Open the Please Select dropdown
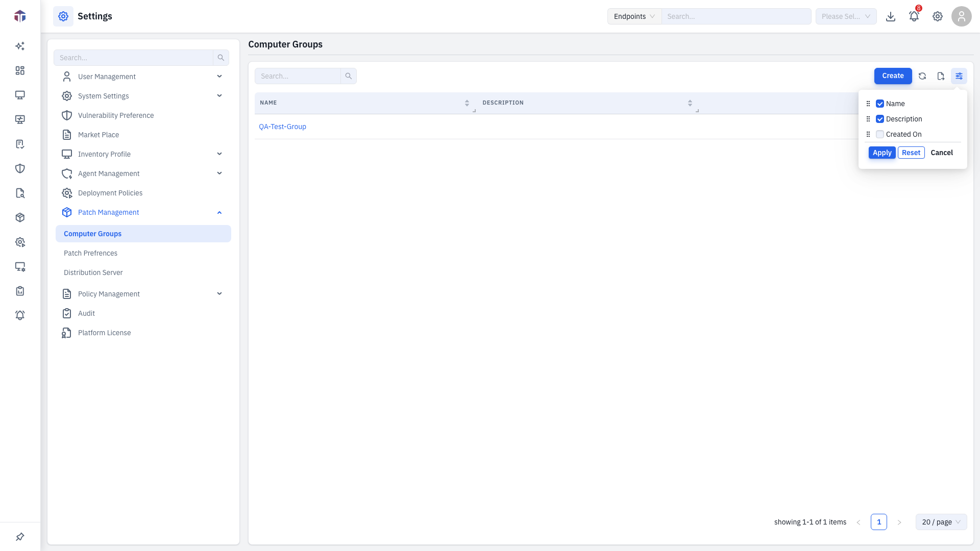980x551 pixels. [x=846, y=16]
